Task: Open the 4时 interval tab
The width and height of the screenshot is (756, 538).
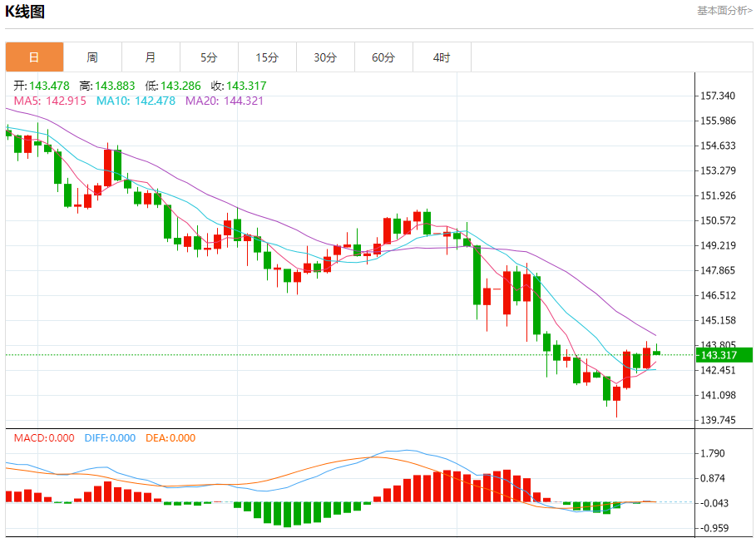Action: coord(442,57)
